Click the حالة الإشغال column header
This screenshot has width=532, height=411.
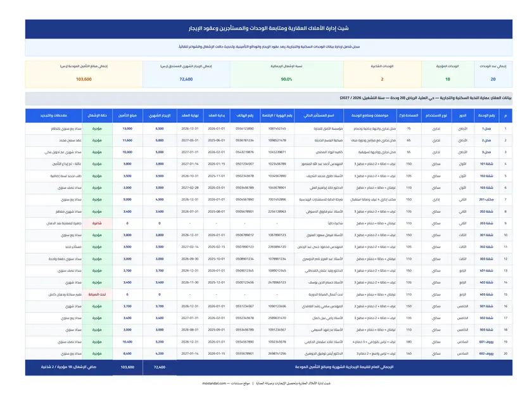pyautogui.click(x=97, y=116)
